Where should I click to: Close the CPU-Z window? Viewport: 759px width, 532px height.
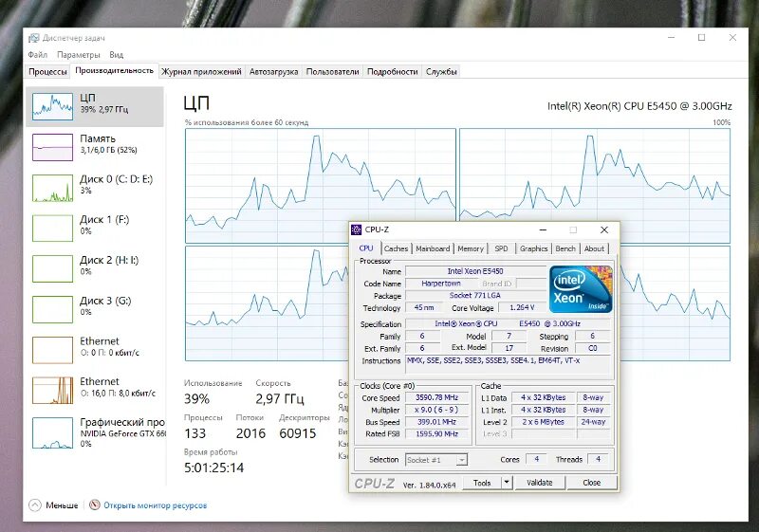tap(603, 230)
